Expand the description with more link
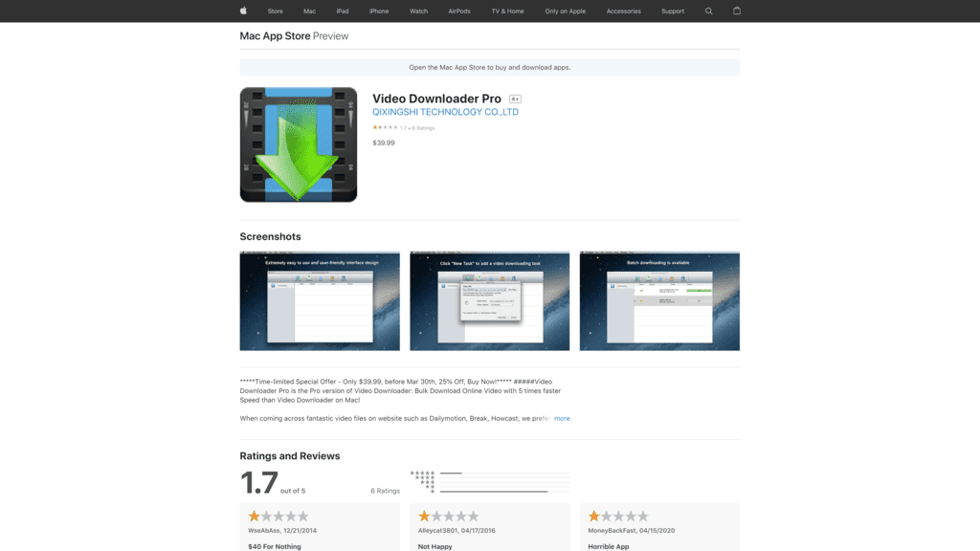980x551 pixels. click(562, 419)
